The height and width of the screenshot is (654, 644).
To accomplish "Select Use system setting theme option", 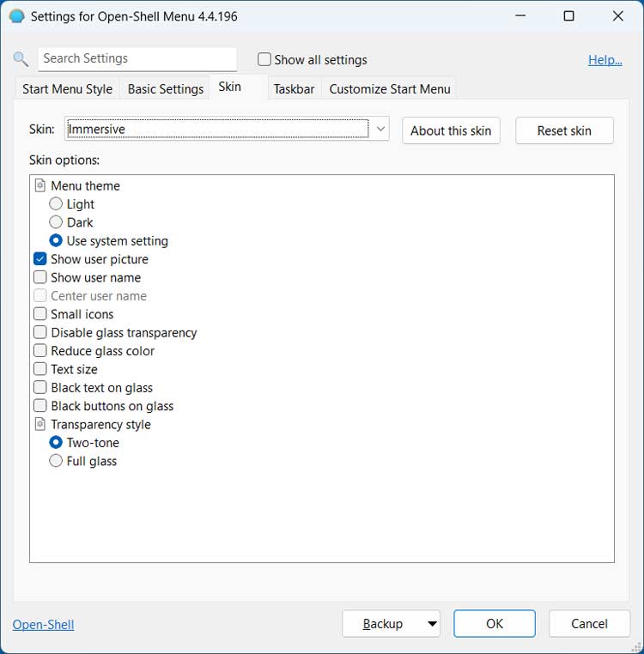I will (56, 240).
